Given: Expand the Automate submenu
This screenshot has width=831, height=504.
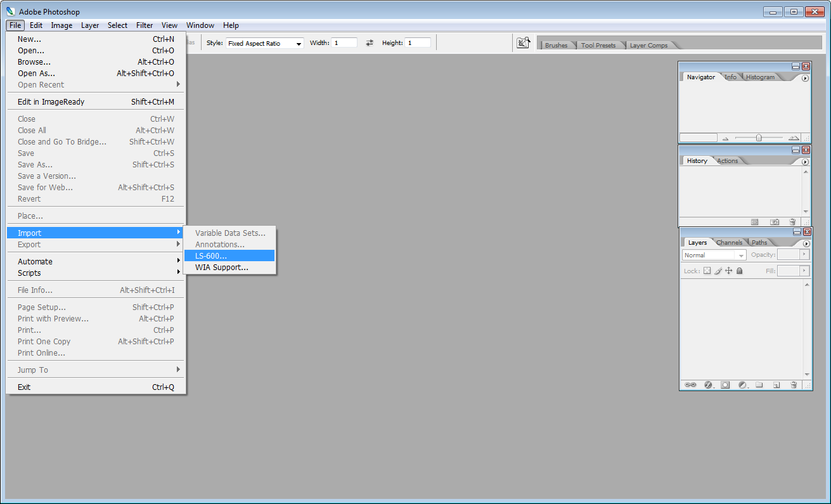Looking at the screenshot, I should (x=96, y=261).
